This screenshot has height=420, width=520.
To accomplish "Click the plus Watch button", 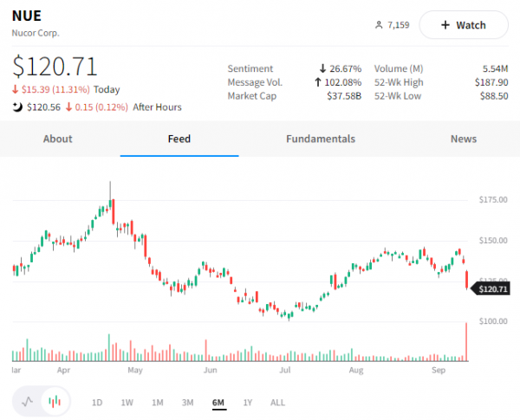I will [464, 25].
